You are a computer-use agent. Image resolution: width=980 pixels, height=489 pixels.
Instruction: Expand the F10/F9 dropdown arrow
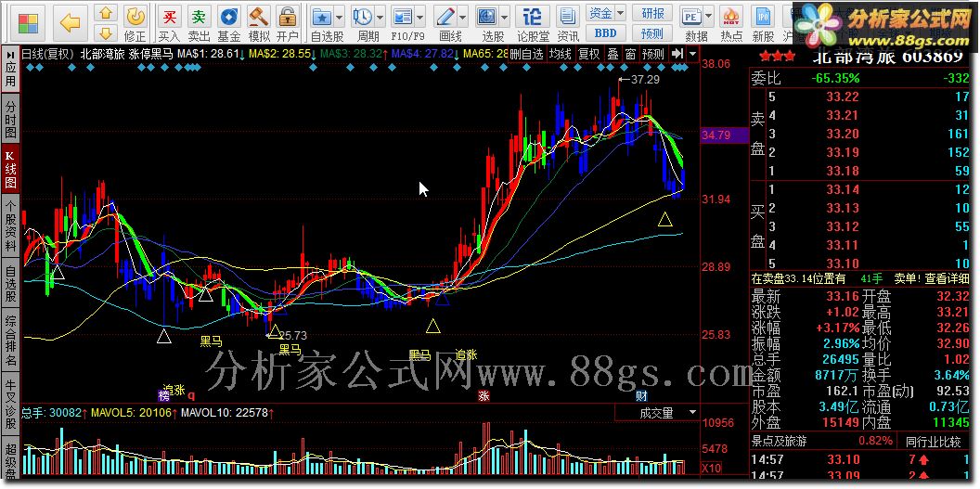(x=420, y=17)
